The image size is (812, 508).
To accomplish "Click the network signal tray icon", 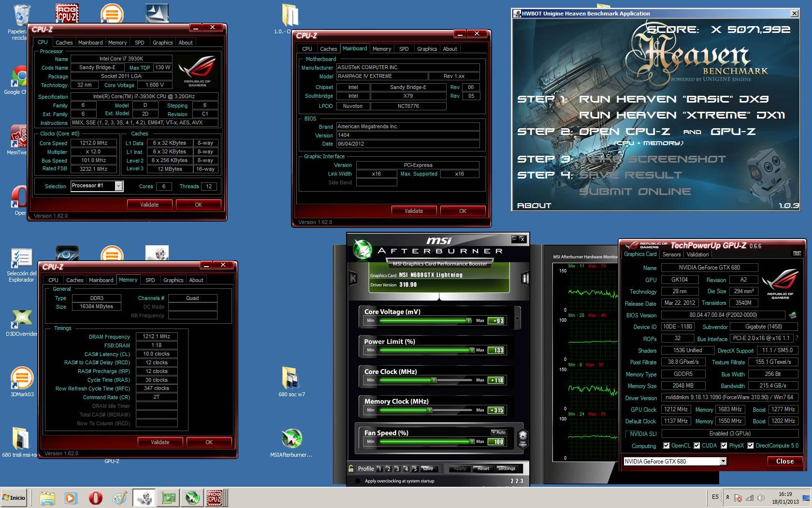I will (x=750, y=498).
